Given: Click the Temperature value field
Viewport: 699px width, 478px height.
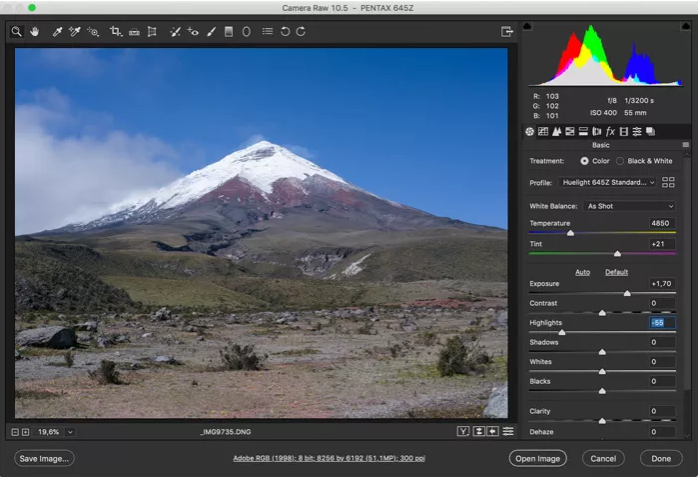Looking at the screenshot, I should point(661,223).
